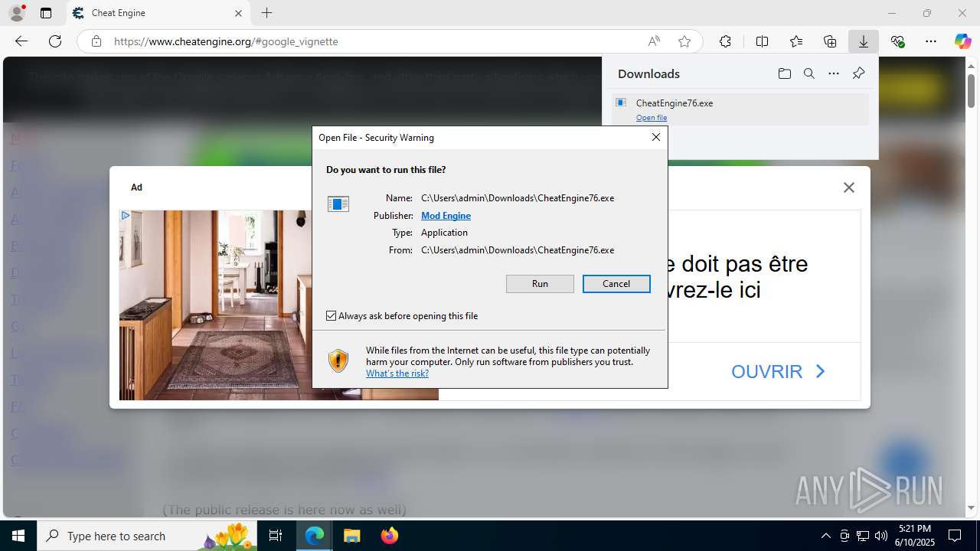The image size is (980, 551).
Task: Open Read aloud icon in address bar
Action: [x=654, y=41]
